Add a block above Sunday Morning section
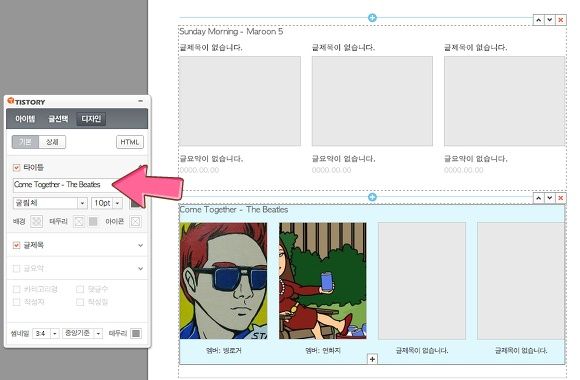This screenshot has height=380, width=580. tap(372, 17)
